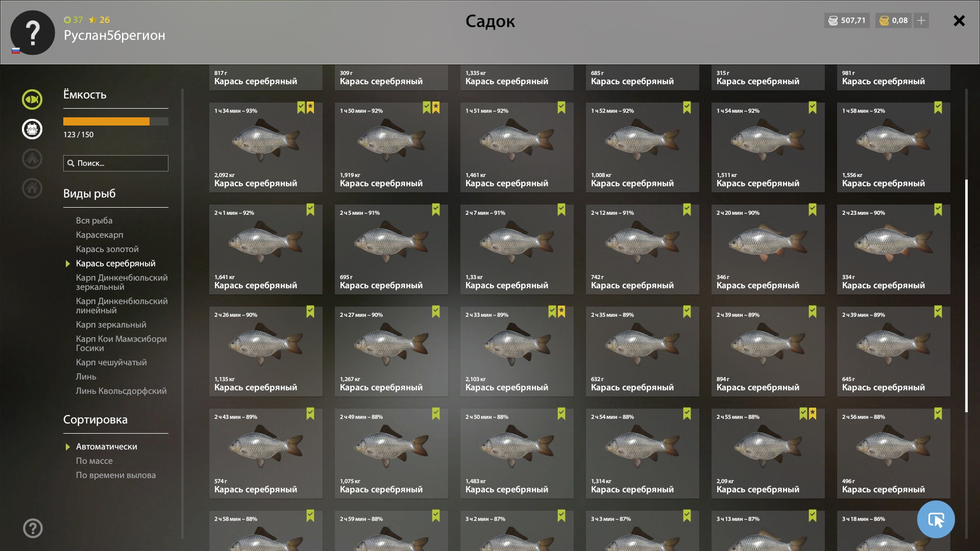
Task: Filter by Вся рыба category
Action: point(94,220)
